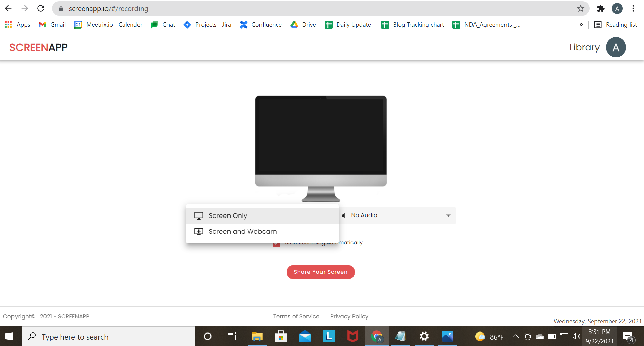Click the Windows Start button
This screenshot has height=346, width=644.
tap(9, 336)
